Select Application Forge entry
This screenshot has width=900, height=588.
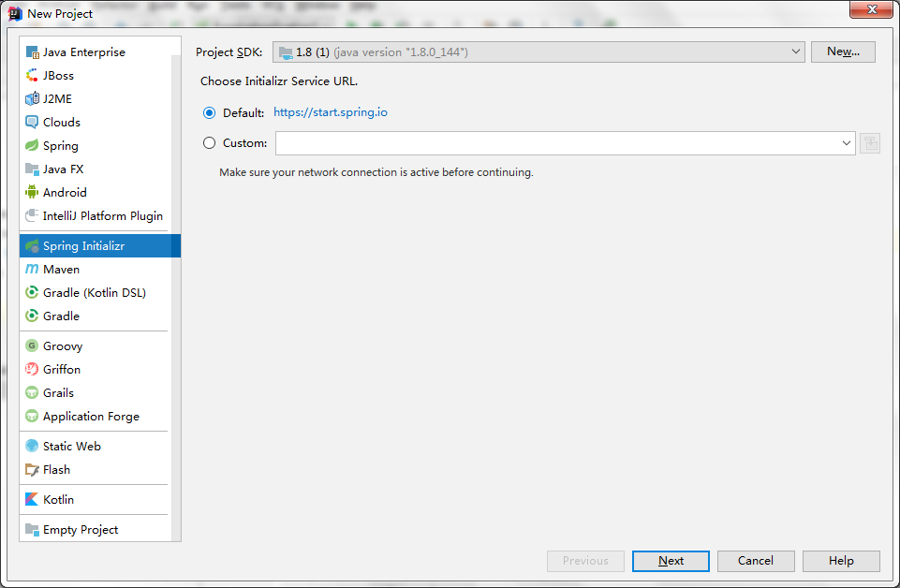(x=96, y=417)
